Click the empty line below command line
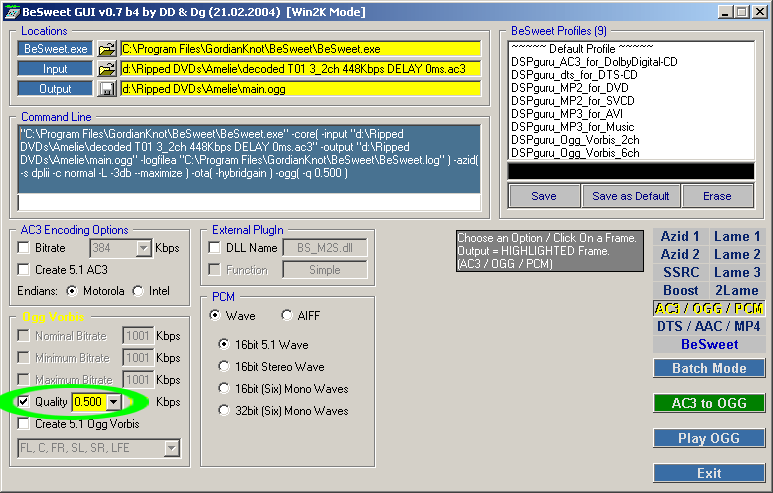Viewport: 773px width, 493px height. coord(249,202)
